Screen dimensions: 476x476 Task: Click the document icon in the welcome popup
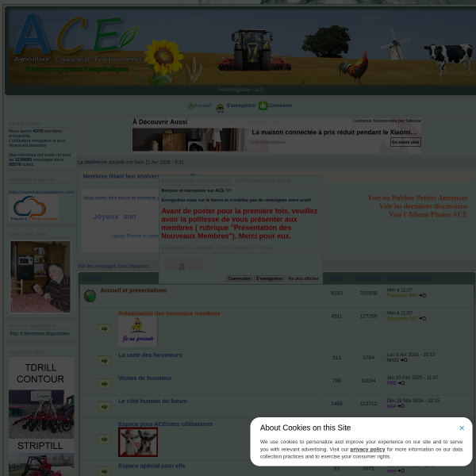(x=182, y=267)
